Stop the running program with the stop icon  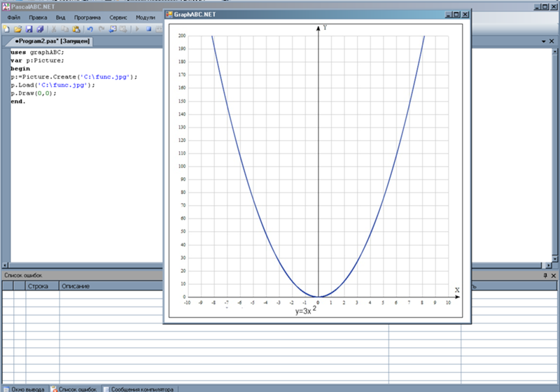(148, 29)
